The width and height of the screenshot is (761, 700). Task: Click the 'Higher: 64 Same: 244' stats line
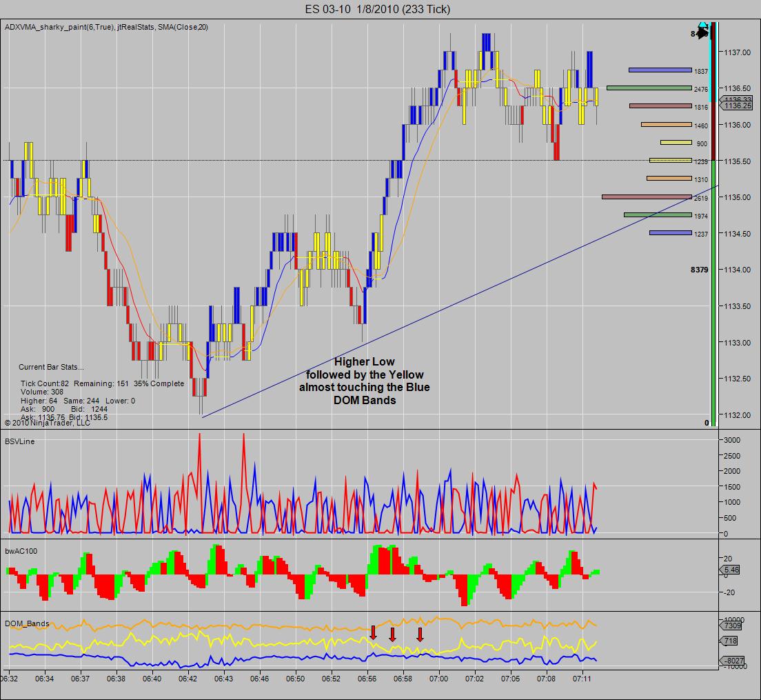coord(78,401)
